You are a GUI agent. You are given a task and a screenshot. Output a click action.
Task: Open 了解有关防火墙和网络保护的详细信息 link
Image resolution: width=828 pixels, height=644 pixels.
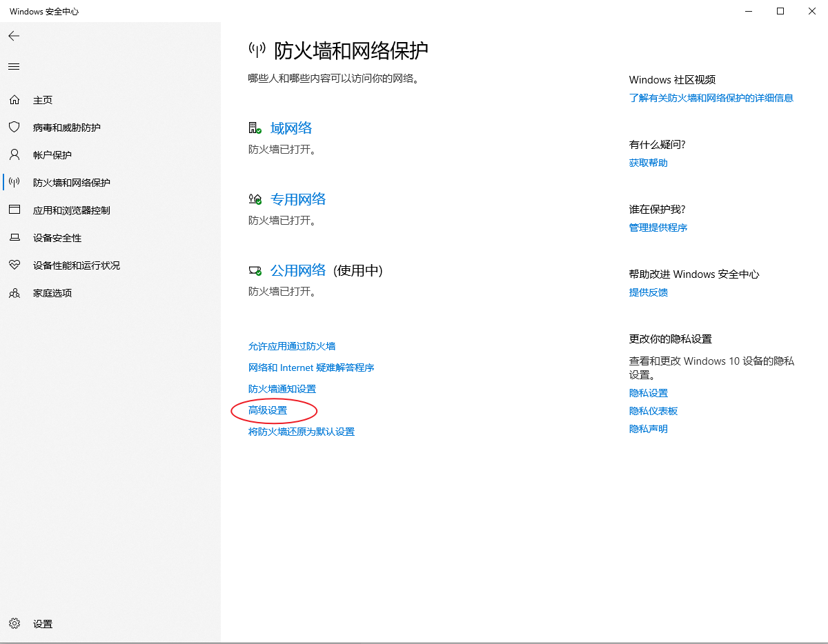[711, 98]
